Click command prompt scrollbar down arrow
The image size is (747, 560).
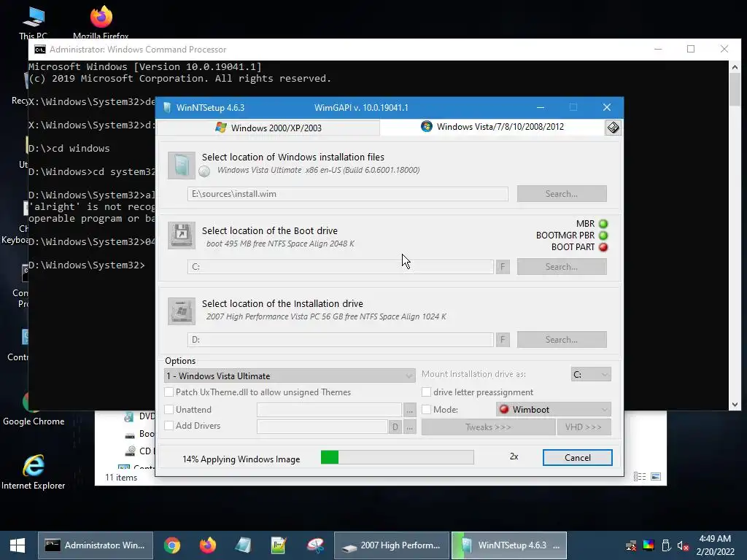point(735,404)
